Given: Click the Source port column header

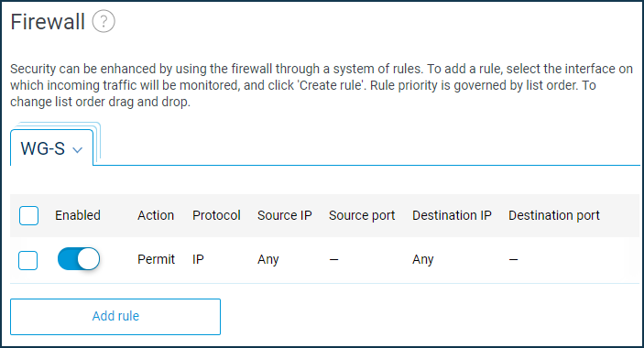Looking at the screenshot, I should click(x=362, y=215).
